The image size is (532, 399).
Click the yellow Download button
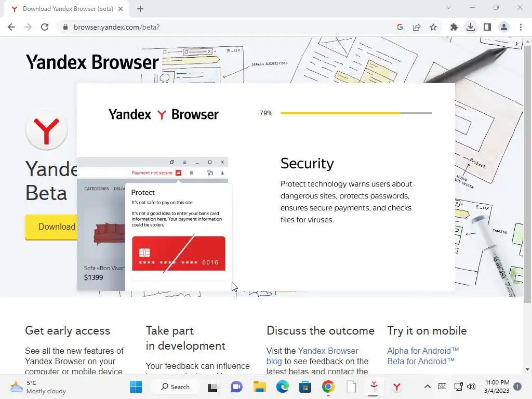(x=51, y=227)
